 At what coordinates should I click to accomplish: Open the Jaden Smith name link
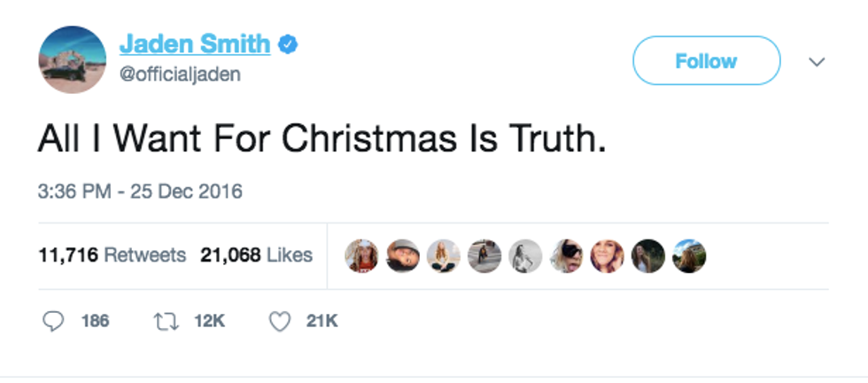pos(192,43)
